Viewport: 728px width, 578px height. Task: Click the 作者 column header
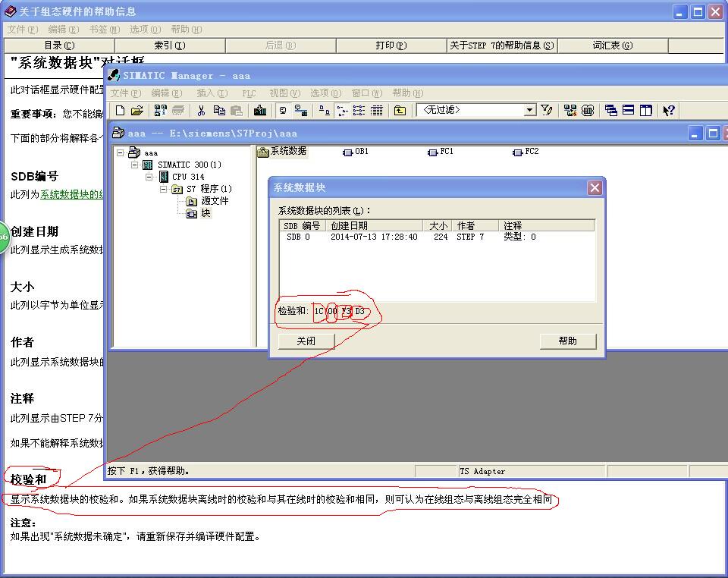[475, 225]
